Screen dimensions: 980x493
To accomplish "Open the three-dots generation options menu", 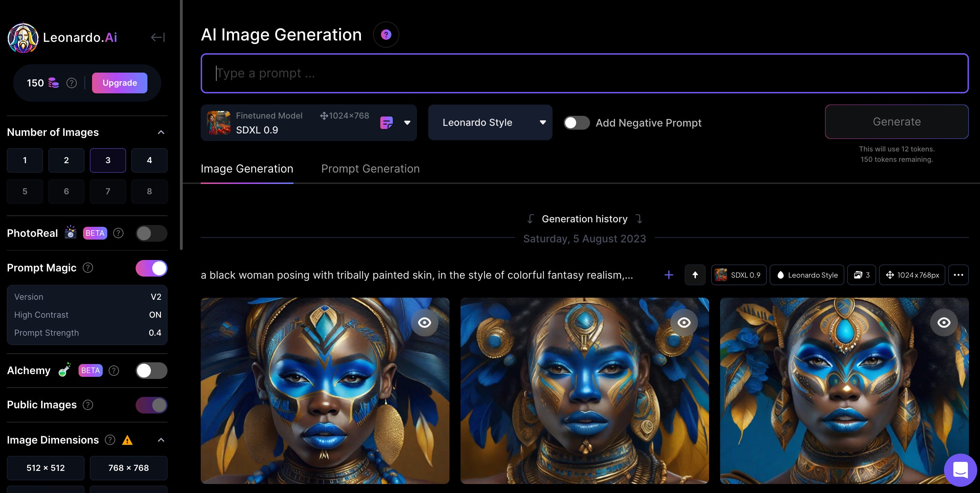I will coord(958,275).
